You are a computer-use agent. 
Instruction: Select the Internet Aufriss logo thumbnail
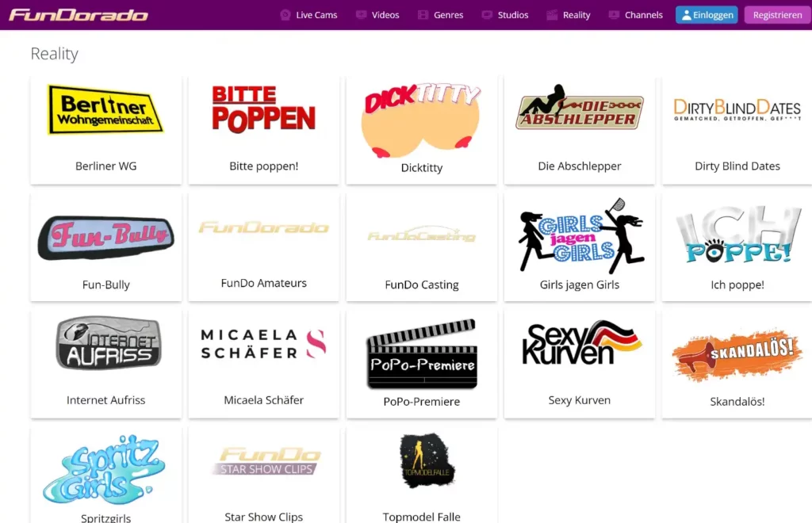coord(106,344)
